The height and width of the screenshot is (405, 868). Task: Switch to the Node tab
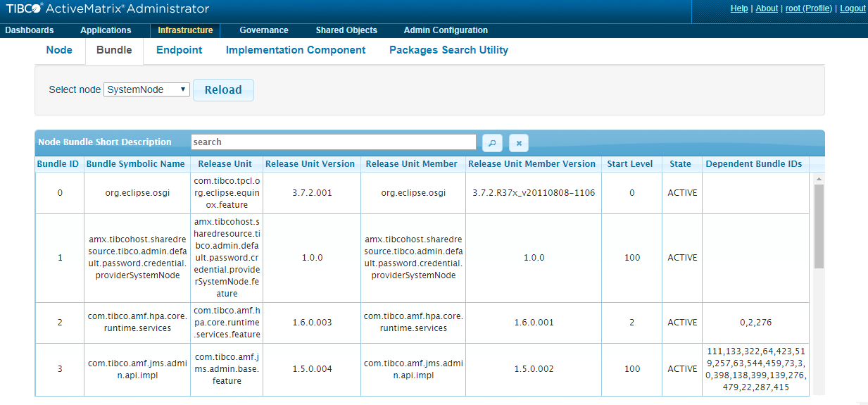(x=59, y=50)
